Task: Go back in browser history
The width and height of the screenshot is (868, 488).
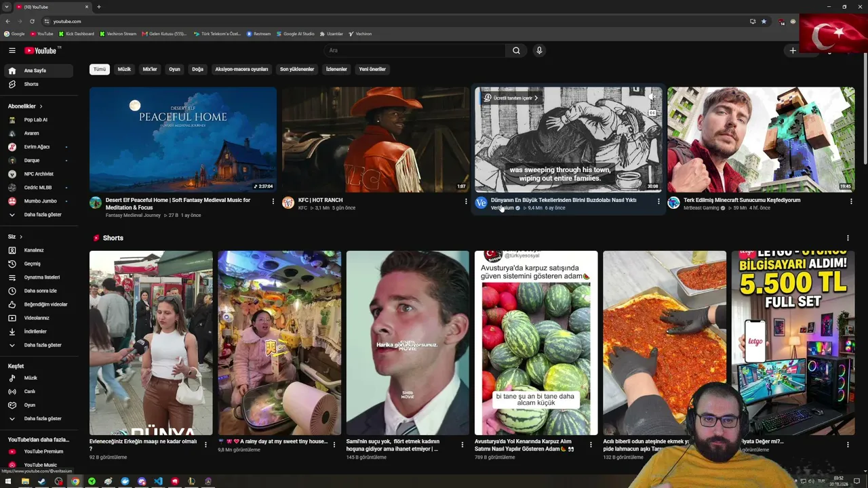Action: 7,21
